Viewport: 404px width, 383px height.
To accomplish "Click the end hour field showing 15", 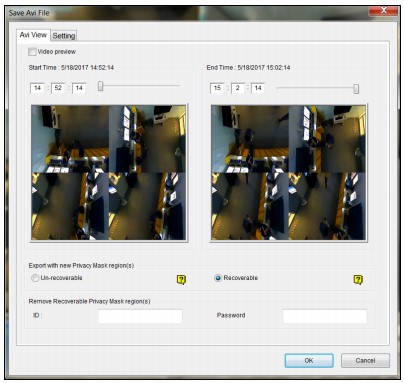I will point(217,88).
